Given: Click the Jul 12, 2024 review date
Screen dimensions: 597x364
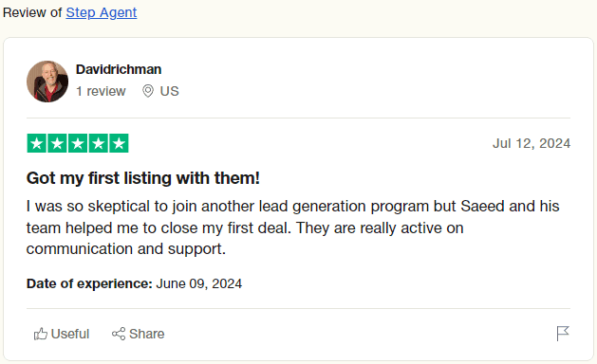Looking at the screenshot, I should 532,143.
